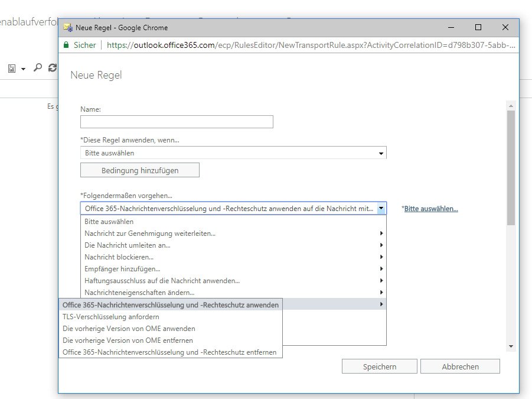Screen dimensions: 532x399
Task: Open the 'Folgendermaßen vorgehen' dropdown arrow
Action: pos(381,208)
